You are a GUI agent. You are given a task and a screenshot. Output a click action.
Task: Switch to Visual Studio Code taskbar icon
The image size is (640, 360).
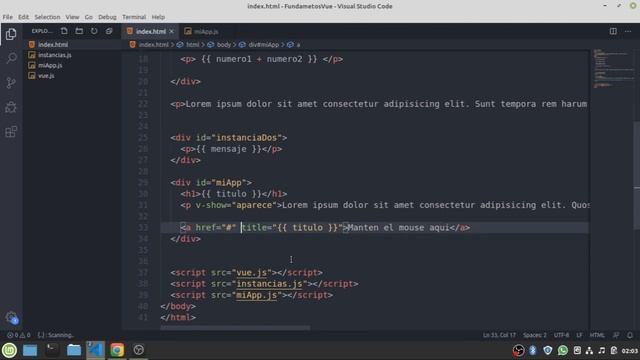click(96, 350)
